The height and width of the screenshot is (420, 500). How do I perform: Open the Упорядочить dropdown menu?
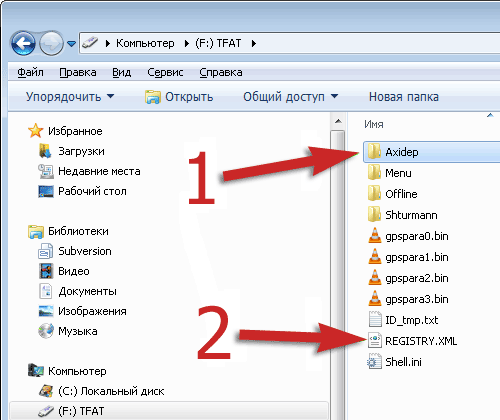pos(70,97)
